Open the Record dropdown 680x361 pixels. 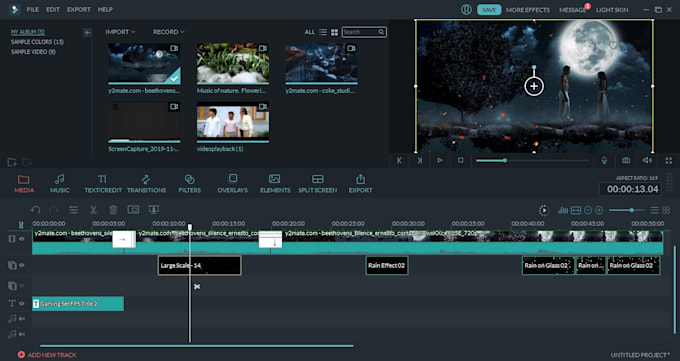(168, 32)
